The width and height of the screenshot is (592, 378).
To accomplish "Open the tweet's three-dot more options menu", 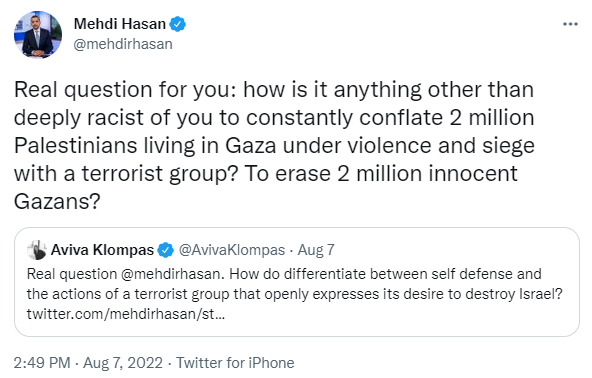I will pos(570,25).
